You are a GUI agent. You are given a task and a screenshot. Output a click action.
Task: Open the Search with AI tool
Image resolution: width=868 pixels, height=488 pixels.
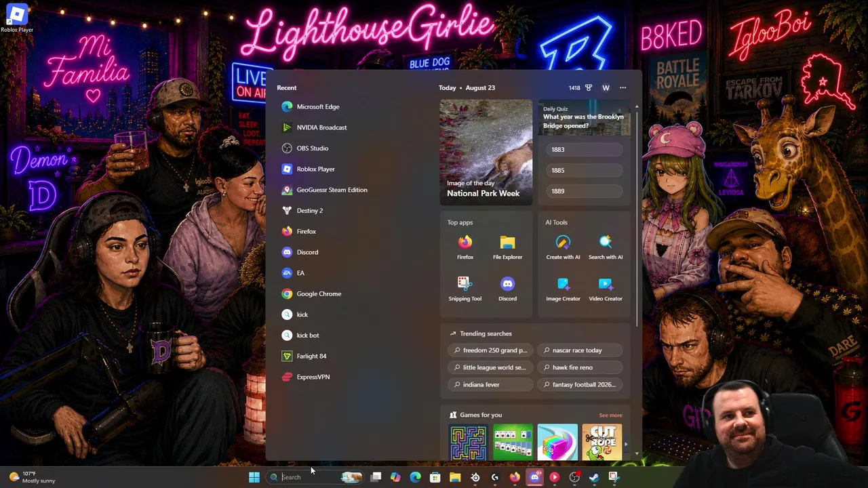(x=606, y=247)
